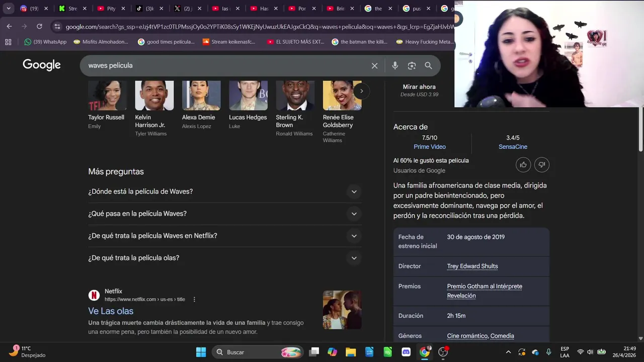
Task: Open OBS Studio from the taskbar
Action: point(443,352)
